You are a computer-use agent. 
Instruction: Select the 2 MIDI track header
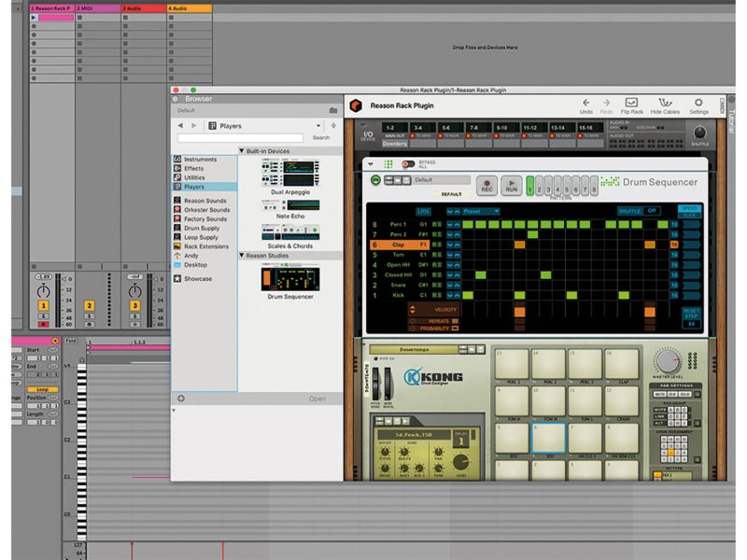coord(98,7)
